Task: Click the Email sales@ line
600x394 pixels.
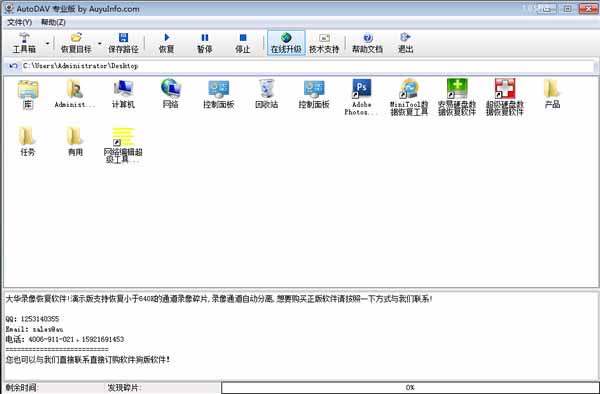Action: (34, 329)
